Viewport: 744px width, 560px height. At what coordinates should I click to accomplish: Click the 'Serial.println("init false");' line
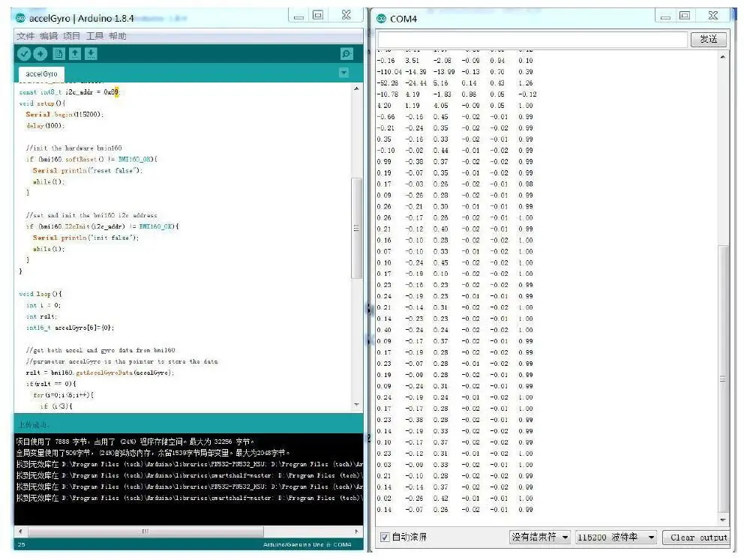[x=86, y=238]
